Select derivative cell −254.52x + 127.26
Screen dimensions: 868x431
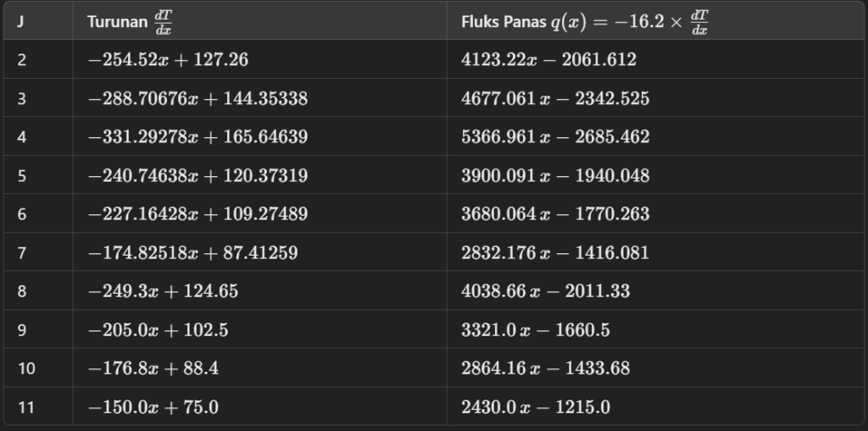[x=168, y=60]
